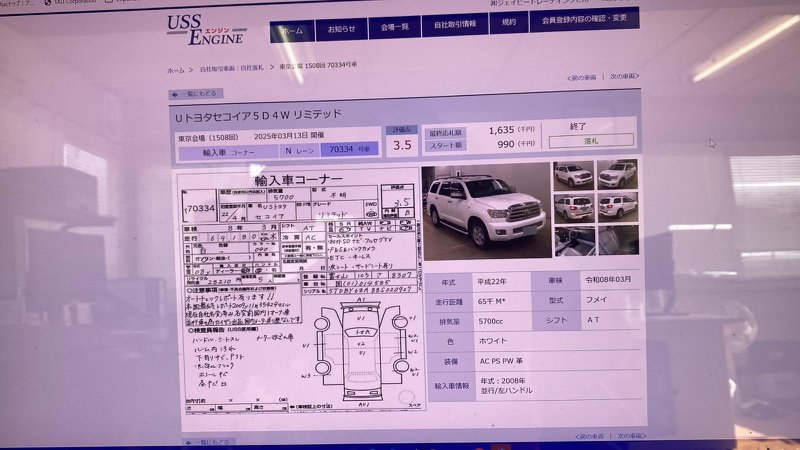Select the front view thumbnail in top row
800x450 pixels.
pos(617,174)
